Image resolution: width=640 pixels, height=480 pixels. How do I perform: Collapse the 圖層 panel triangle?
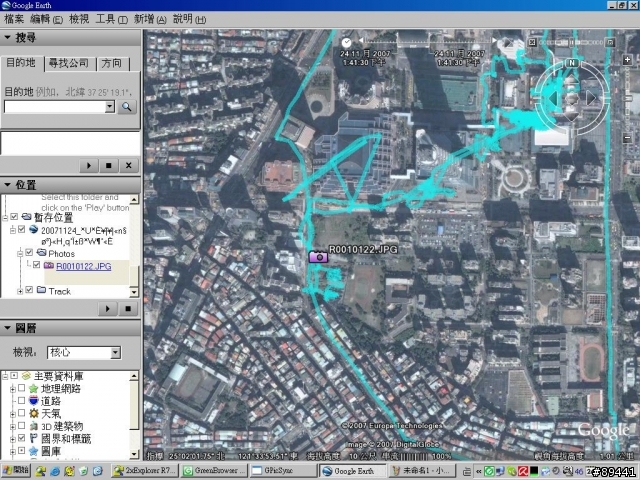pyautogui.click(x=7, y=328)
